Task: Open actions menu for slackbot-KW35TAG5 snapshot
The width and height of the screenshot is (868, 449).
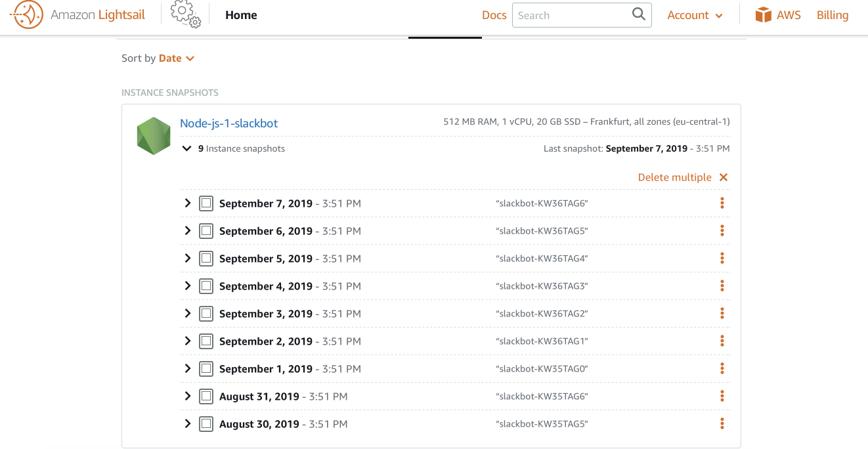Action: tap(722, 424)
